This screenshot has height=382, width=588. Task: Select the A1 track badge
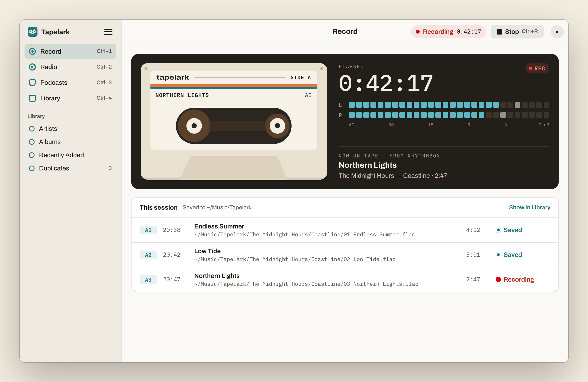pyautogui.click(x=148, y=230)
